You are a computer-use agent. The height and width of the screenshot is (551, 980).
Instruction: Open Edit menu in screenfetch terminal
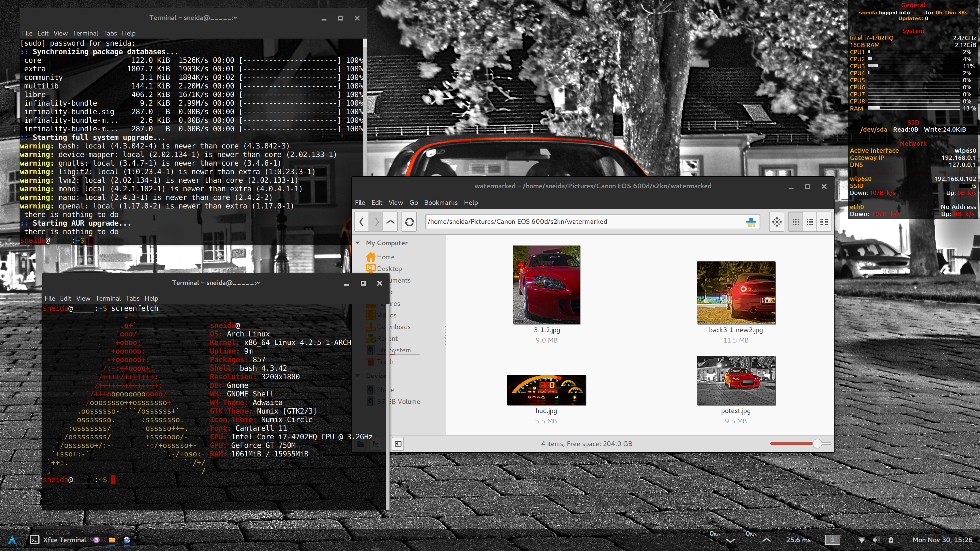(66, 298)
